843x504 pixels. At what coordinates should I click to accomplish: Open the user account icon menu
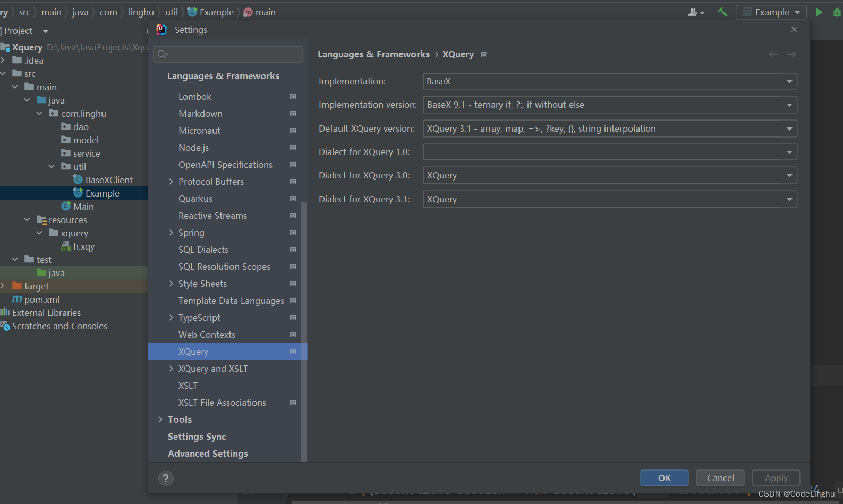point(696,12)
